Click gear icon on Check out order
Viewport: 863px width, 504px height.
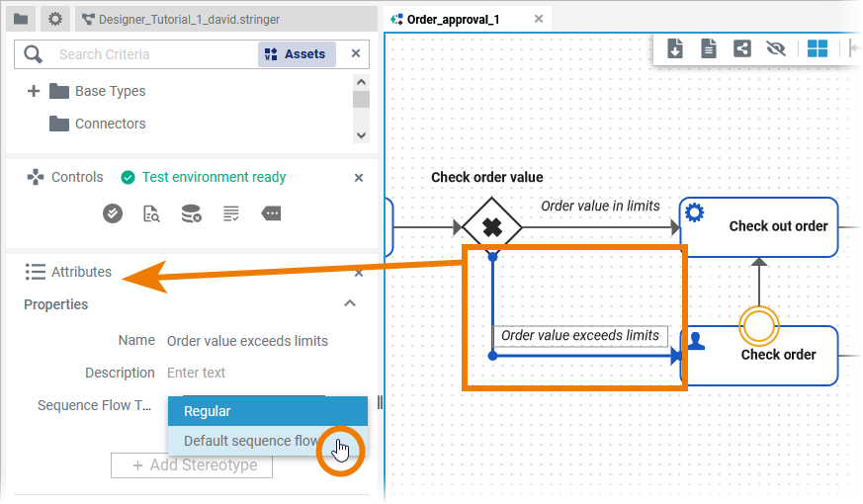click(x=695, y=212)
